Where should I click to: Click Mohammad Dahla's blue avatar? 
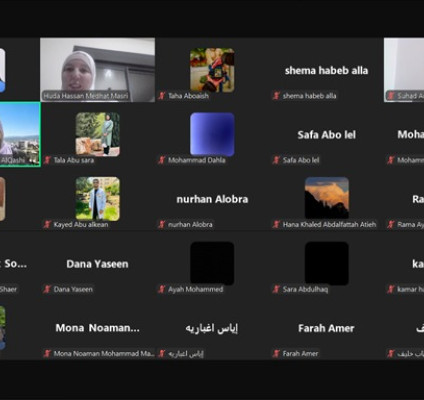click(212, 134)
